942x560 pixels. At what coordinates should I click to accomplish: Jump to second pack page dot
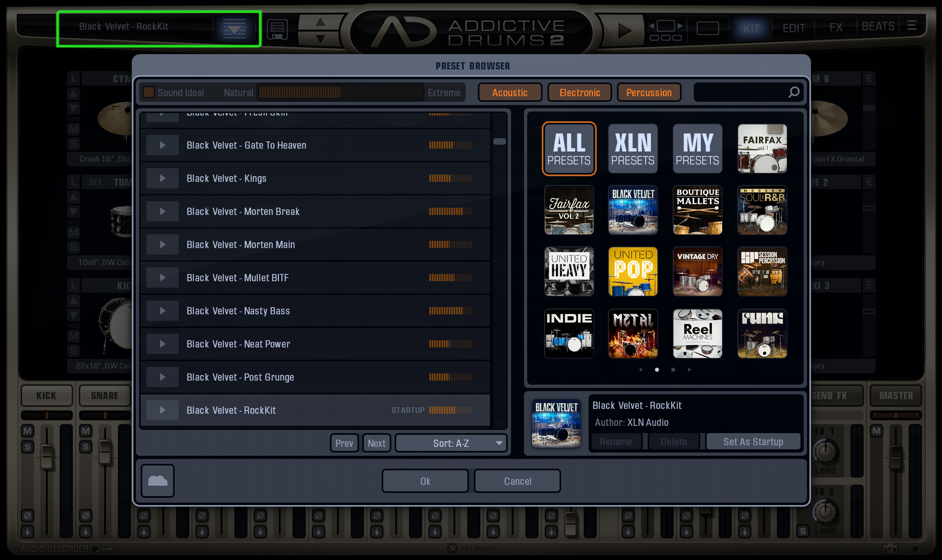(x=673, y=370)
